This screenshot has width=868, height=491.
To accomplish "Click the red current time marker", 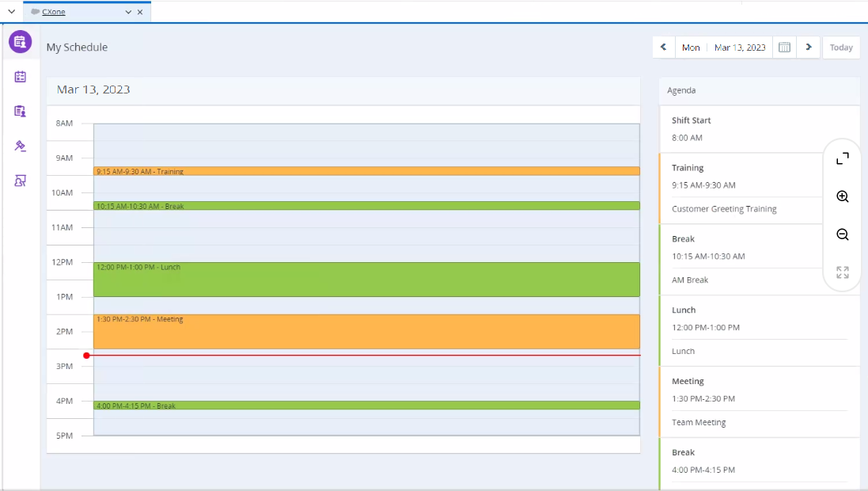I will (x=86, y=356).
